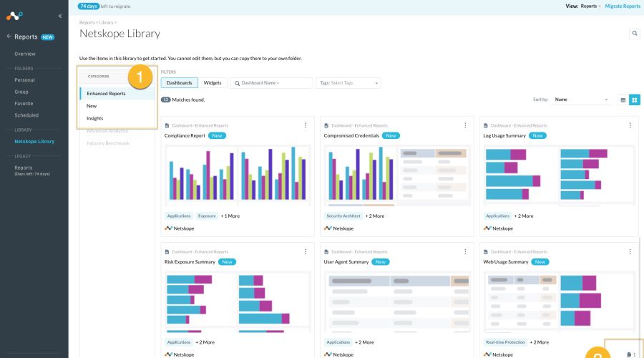Click dashboard icon on Web Usage Summary card
The width and height of the screenshot is (644, 358).
(486, 251)
